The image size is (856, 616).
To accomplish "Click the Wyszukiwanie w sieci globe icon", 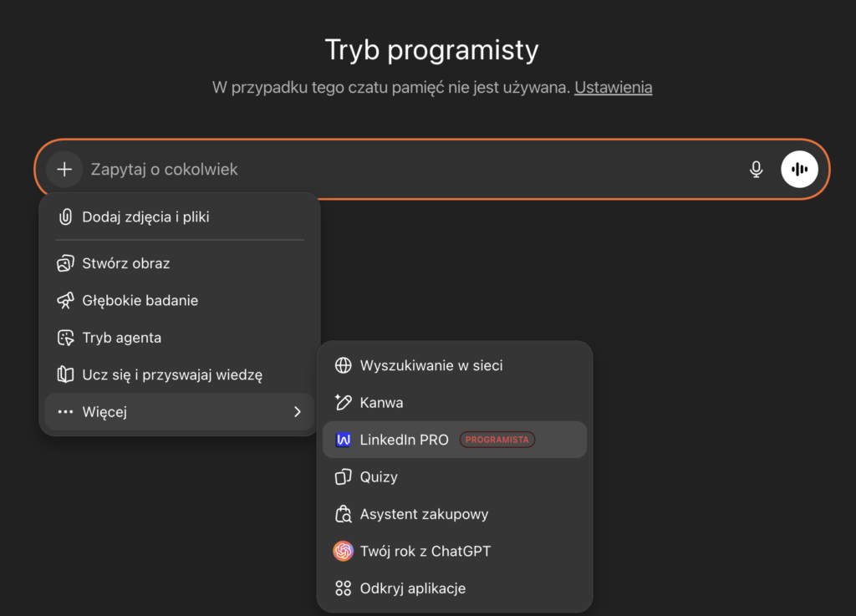I will coord(343,365).
